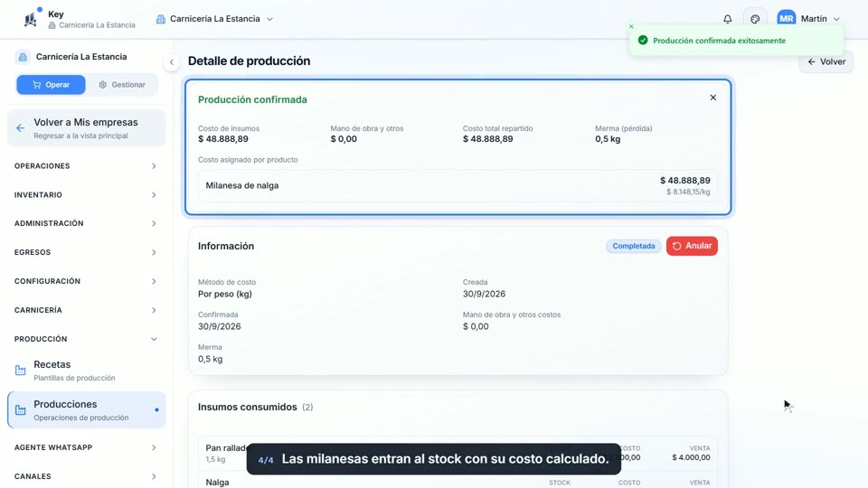The width and height of the screenshot is (868, 488).
Task: Expand the INVENTARIO section
Action: tap(86, 195)
